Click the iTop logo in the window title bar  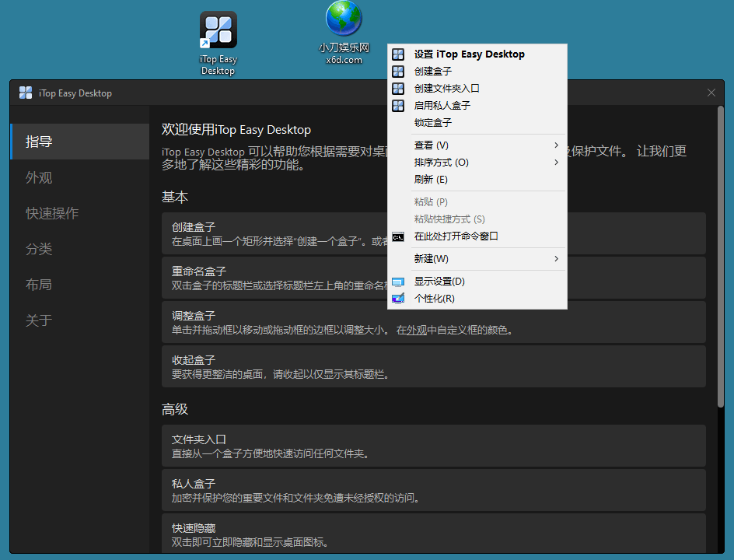pyautogui.click(x=24, y=92)
